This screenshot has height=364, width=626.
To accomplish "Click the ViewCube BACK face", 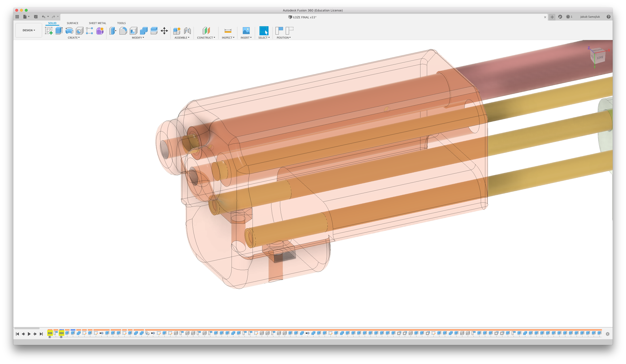I will (600, 58).
